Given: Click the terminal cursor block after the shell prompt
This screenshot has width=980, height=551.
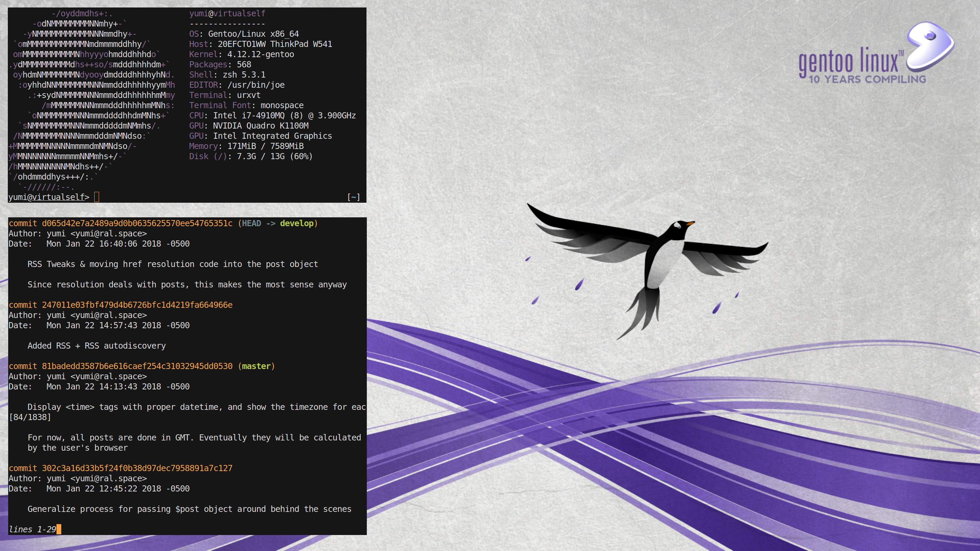Looking at the screenshot, I should (x=97, y=197).
